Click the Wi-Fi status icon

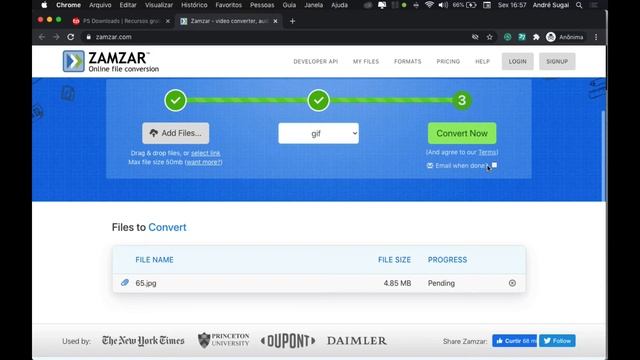pyautogui.click(x=429, y=5)
